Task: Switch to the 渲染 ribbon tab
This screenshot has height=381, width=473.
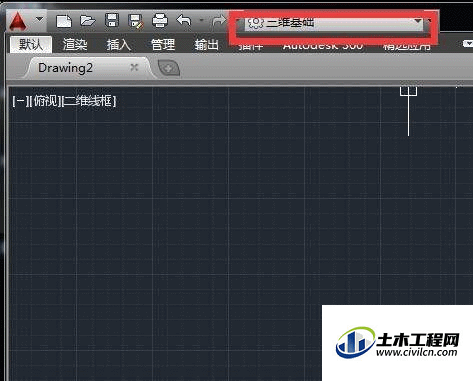Action: 75,45
